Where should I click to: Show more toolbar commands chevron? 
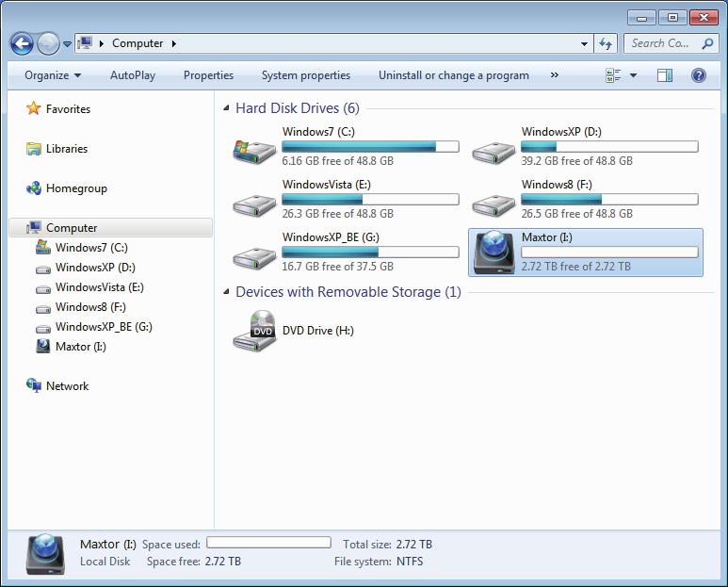555,74
